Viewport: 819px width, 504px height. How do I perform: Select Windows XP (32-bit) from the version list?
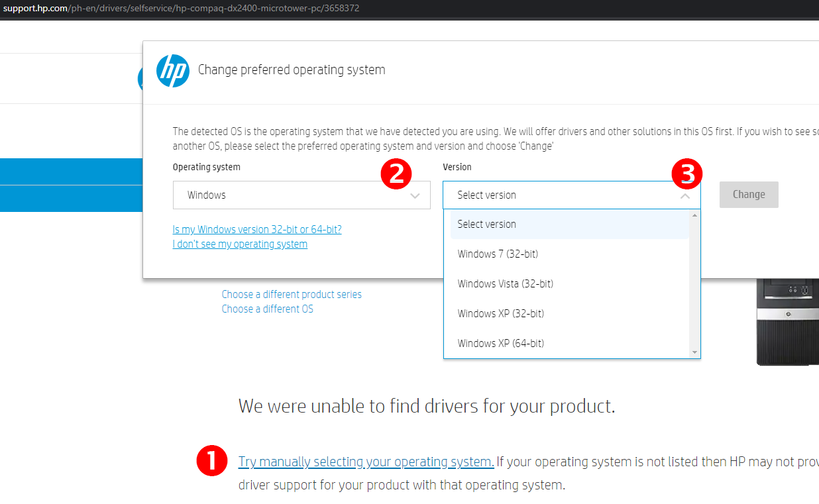[x=570, y=314]
